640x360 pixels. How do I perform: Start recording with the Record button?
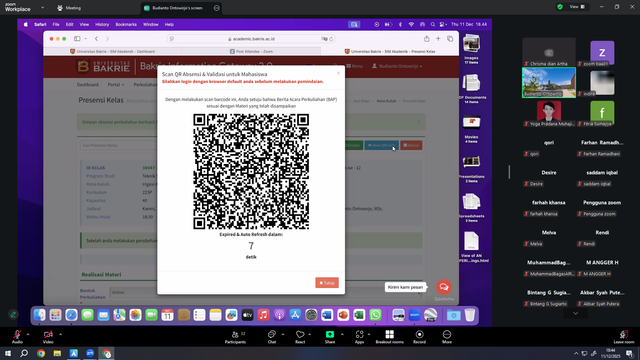(x=419, y=337)
